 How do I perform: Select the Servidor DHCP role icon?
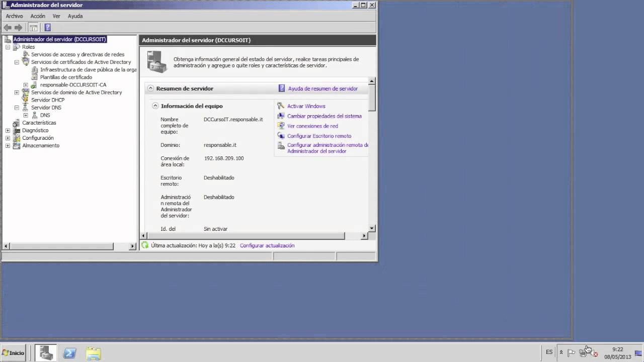click(26, 100)
